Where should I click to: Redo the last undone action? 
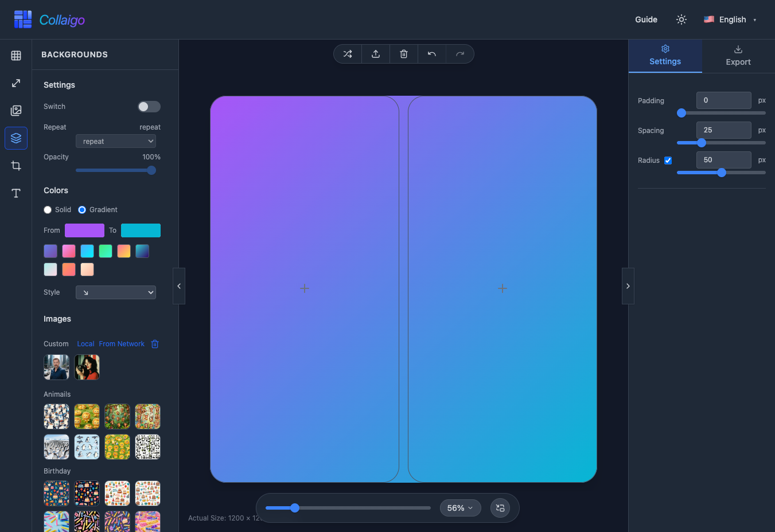pyautogui.click(x=460, y=54)
